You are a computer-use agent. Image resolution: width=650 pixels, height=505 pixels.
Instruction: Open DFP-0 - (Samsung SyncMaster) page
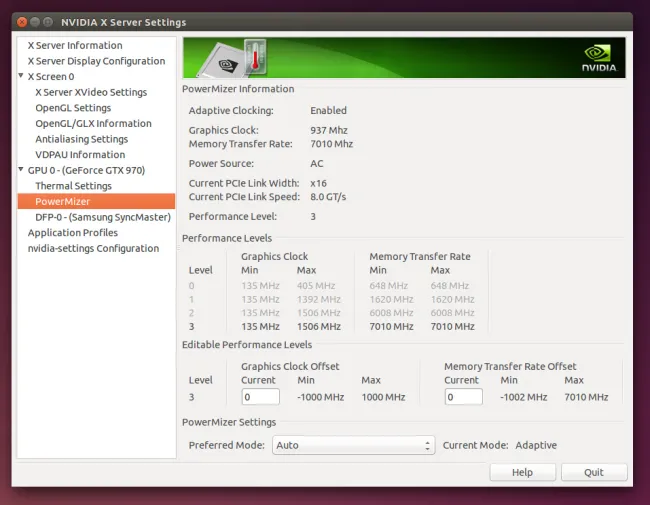click(x=103, y=217)
